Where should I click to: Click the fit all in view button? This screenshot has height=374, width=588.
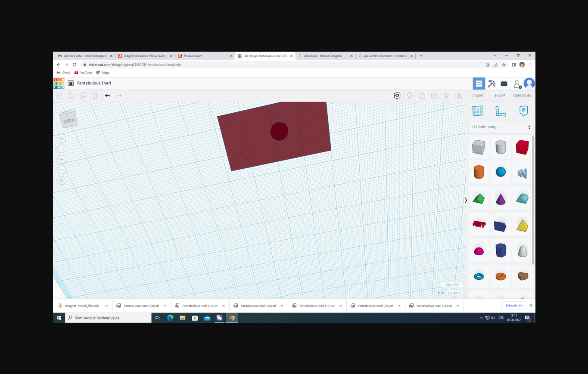click(x=62, y=149)
